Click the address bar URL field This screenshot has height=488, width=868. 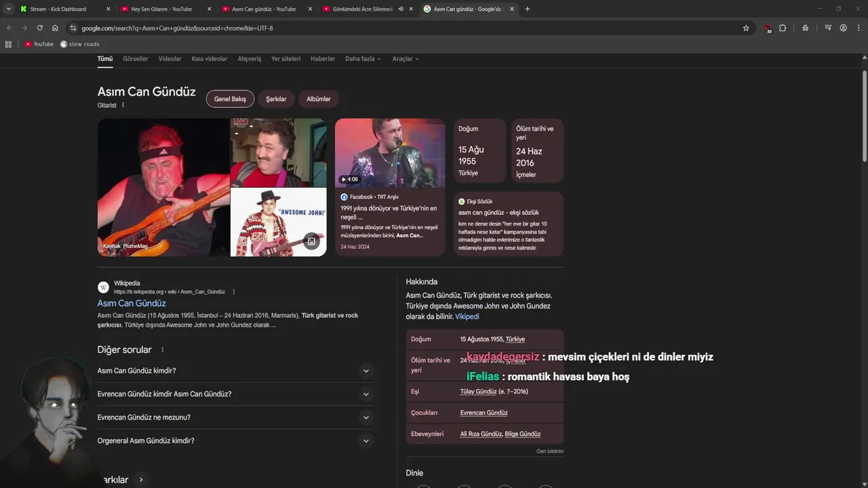coord(407,28)
